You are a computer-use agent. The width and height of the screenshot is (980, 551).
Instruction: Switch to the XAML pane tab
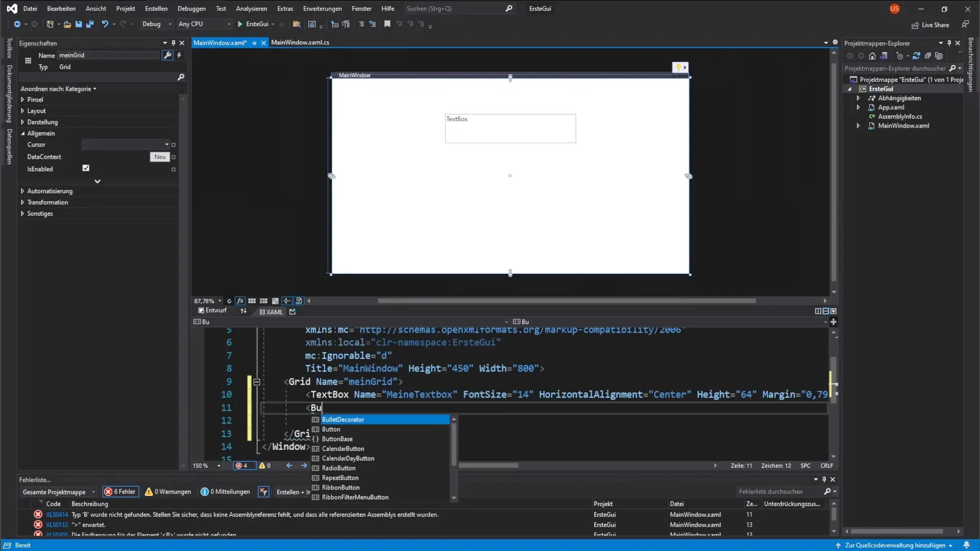pos(271,312)
